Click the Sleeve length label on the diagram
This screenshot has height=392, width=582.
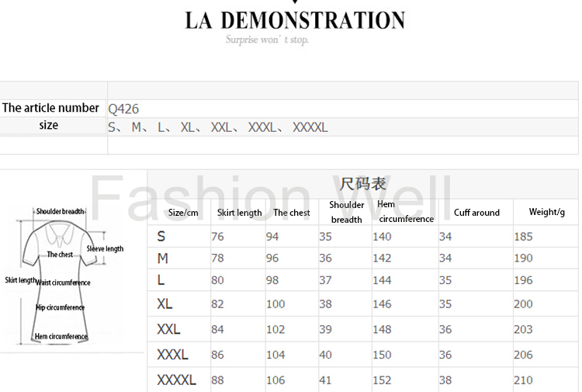(105, 249)
